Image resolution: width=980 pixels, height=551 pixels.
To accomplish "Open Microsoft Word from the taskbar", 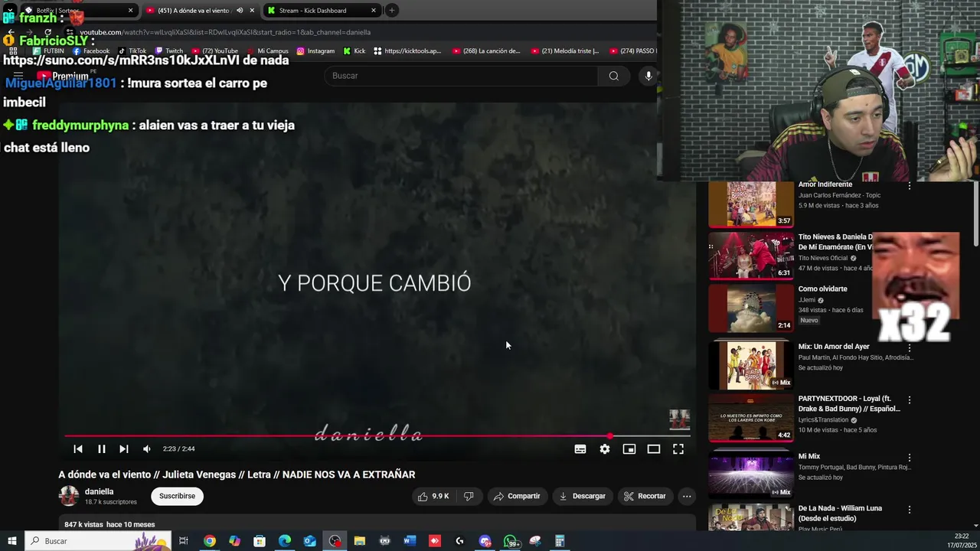I will (x=410, y=541).
